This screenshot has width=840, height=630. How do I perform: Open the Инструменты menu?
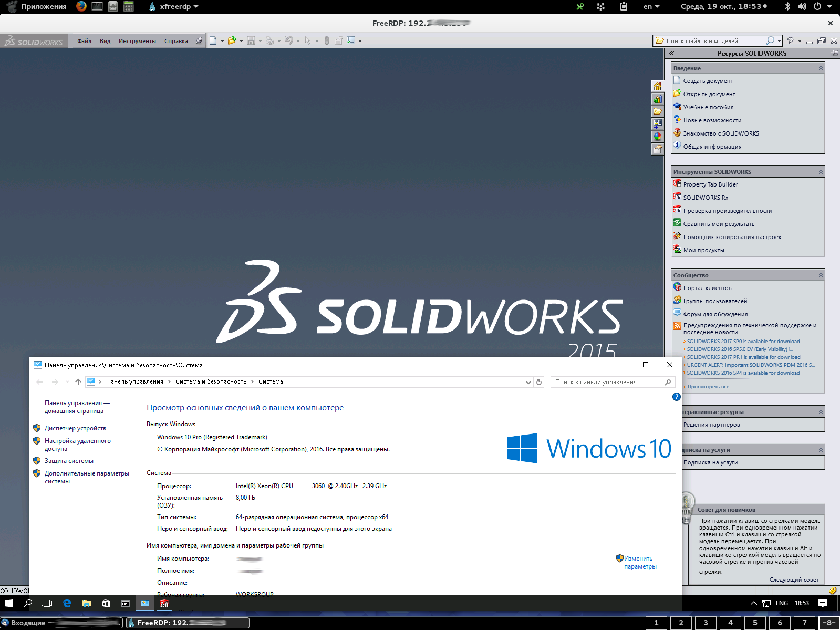click(x=137, y=41)
